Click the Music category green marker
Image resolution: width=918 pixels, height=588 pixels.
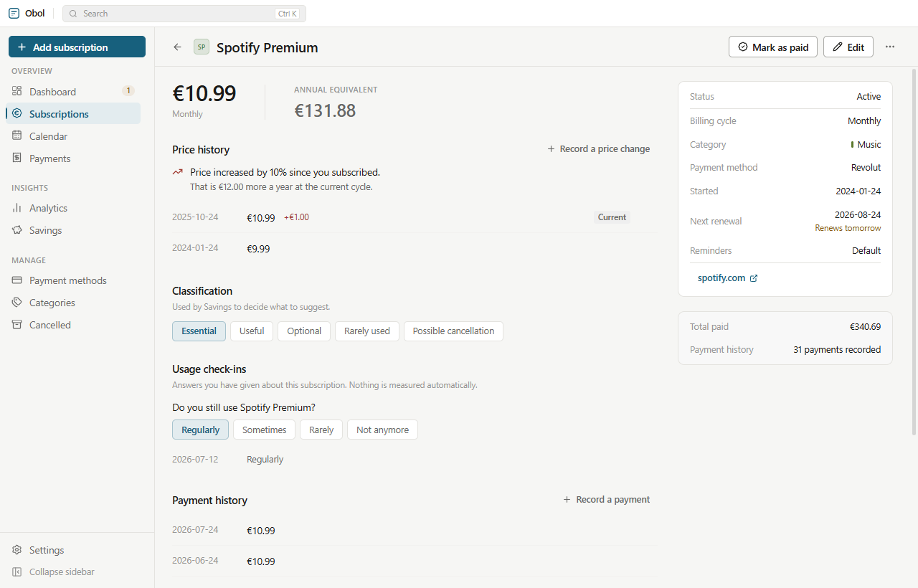click(852, 144)
